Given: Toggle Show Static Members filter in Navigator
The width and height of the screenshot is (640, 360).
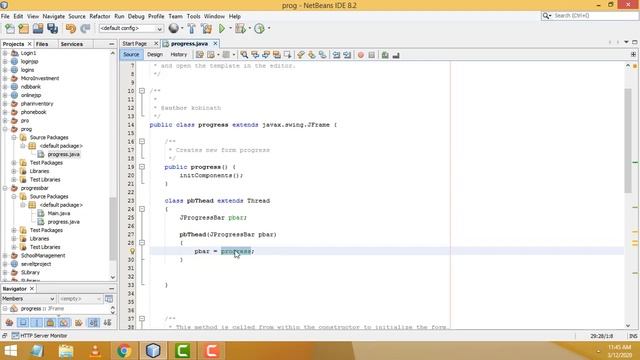Looking at the screenshot, I should pos(37,322).
